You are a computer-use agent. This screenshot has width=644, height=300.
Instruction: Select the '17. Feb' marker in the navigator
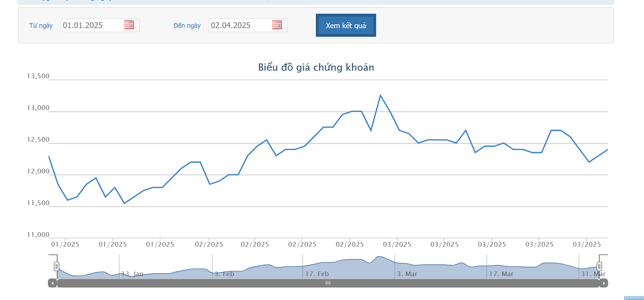pyautogui.click(x=317, y=274)
